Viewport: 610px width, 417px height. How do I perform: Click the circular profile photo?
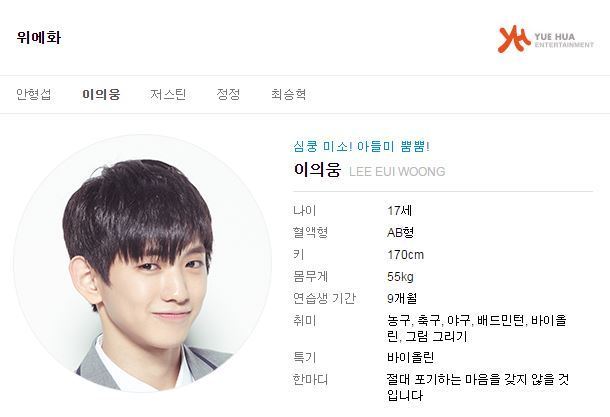coord(142,263)
